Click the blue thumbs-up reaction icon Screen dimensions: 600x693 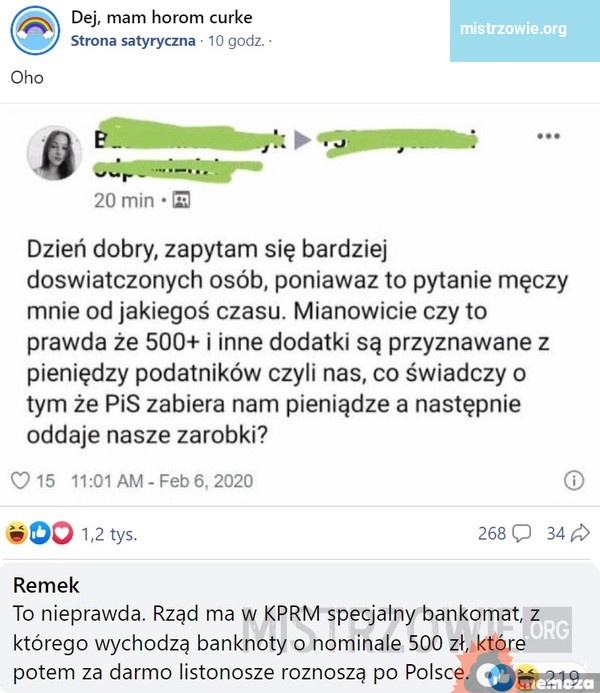(x=40, y=533)
